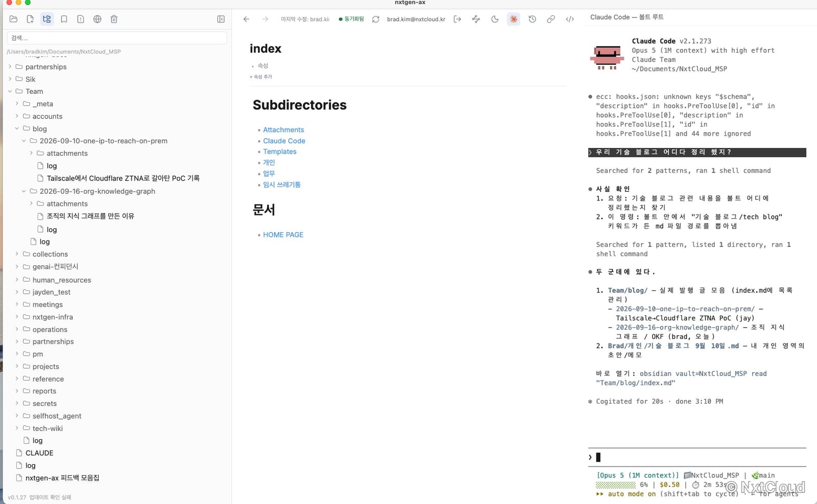Click the globe icon in sidebar toolbar
Viewport: 817px width, 504px height.
tap(97, 19)
